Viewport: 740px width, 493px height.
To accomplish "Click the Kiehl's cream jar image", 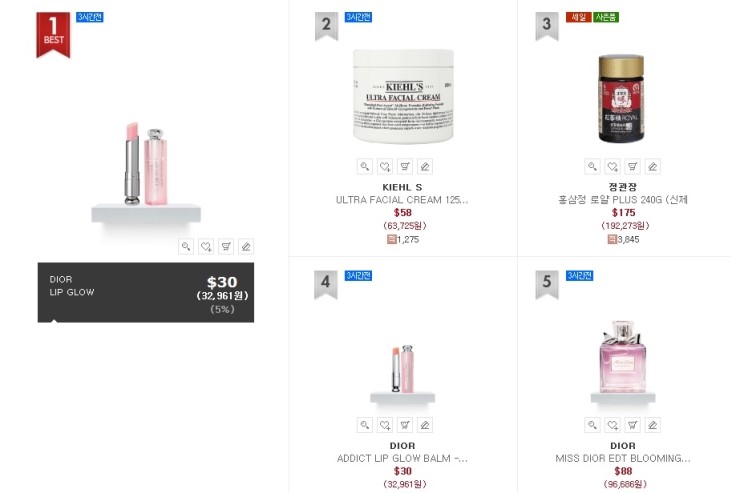I will (x=404, y=96).
